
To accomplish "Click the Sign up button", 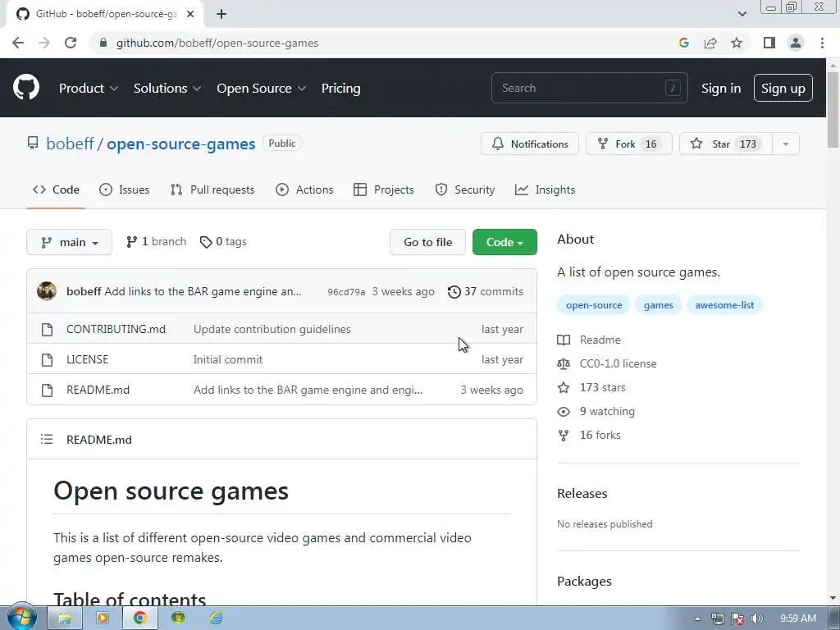I will (x=783, y=88).
